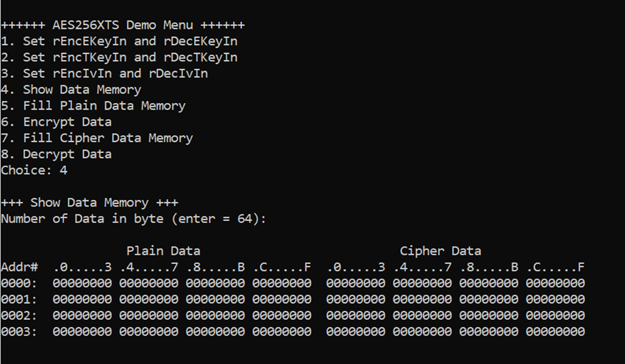The image size is (625, 364).
Task: Click first Plain Data word in row 0001
Action: [82, 299]
